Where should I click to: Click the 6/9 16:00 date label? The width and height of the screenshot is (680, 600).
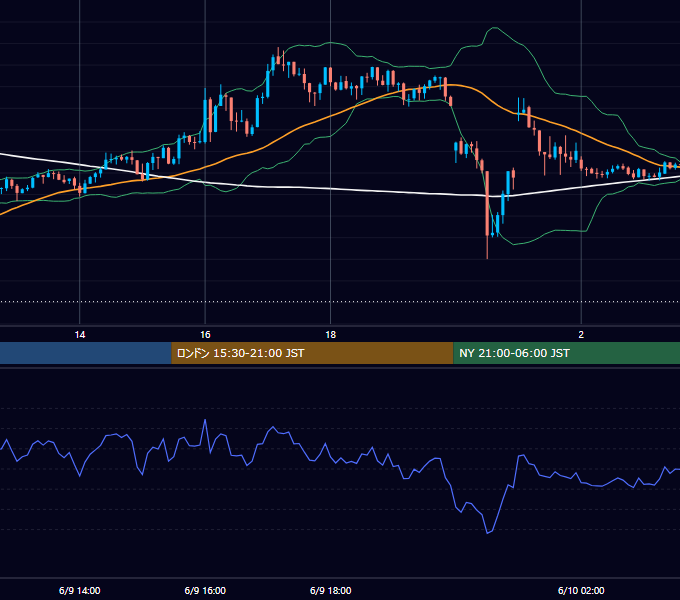coord(205,590)
